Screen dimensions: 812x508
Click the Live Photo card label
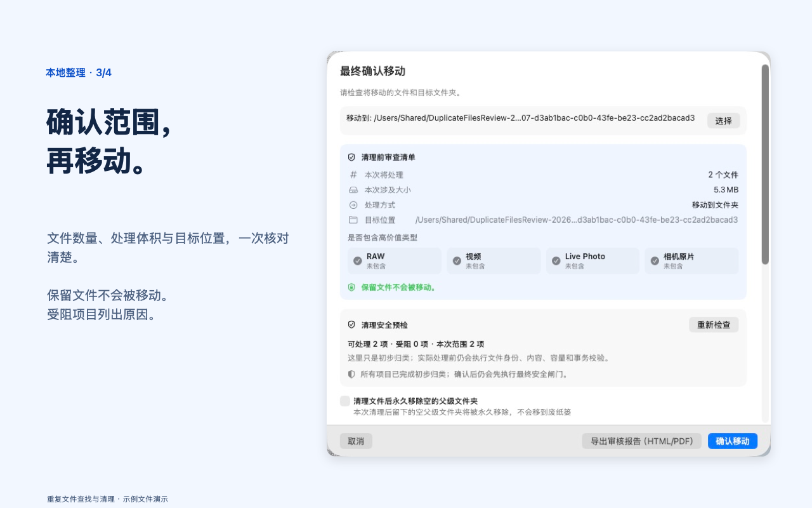585,257
